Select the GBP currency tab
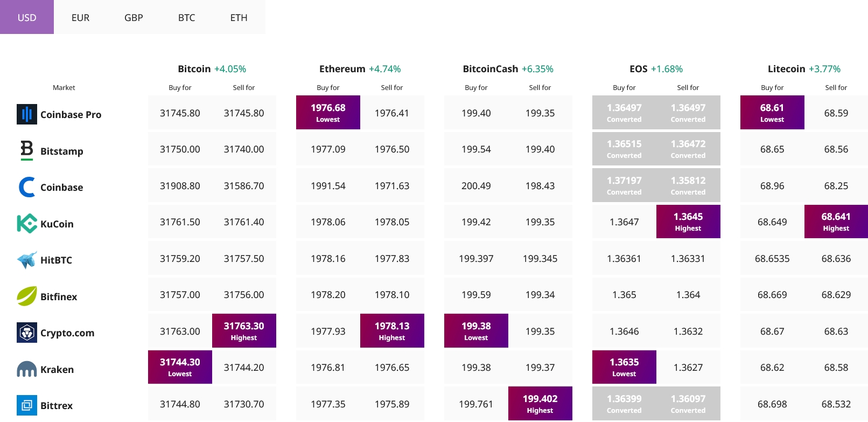868x422 pixels. pyautogui.click(x=134, y=17)
